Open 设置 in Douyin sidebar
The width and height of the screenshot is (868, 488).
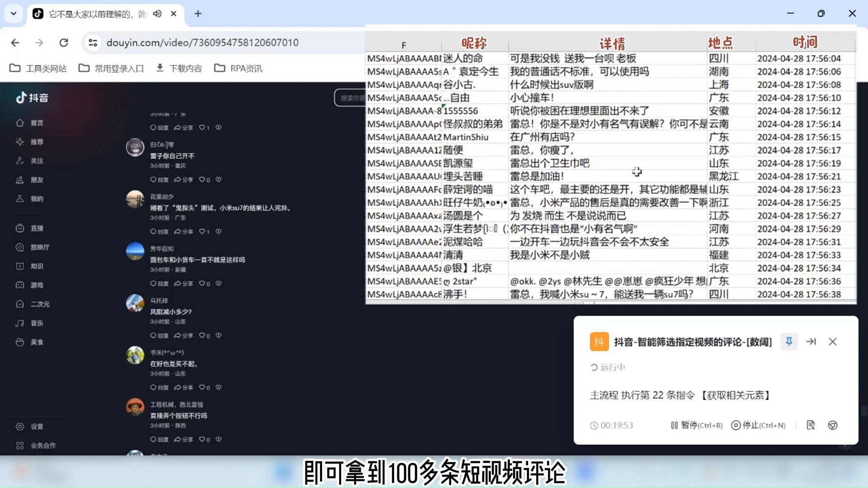[30, 427]
